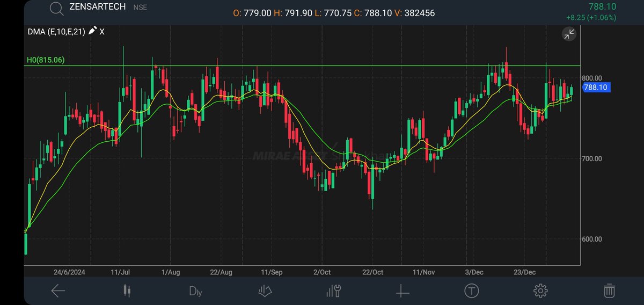The height and width of the screenshot is (305, 644).
Task: Click the 23/Dec date axis label
Action: (x=524, y=272)
